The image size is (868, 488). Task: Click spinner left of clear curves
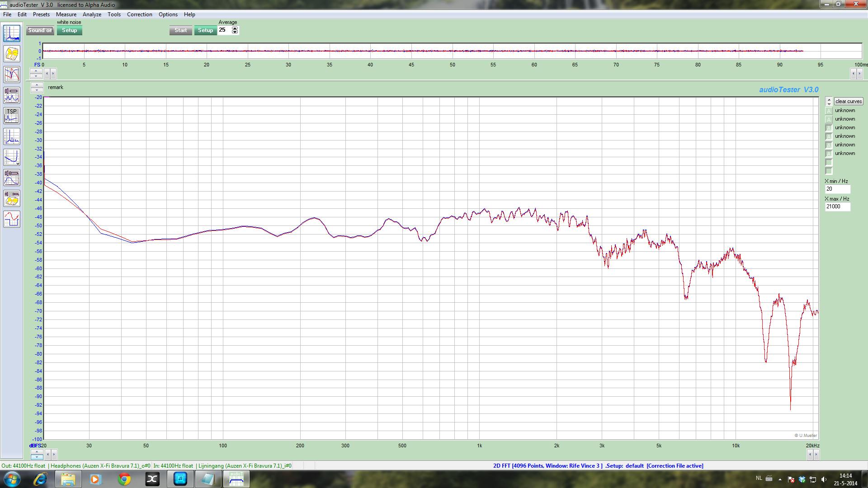tap(829, 101)
